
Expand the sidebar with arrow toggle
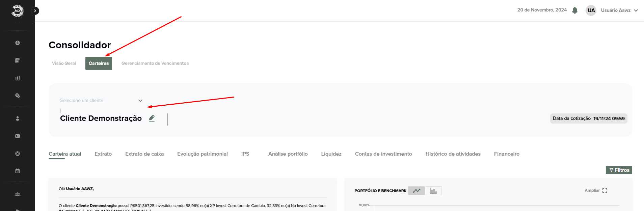click(35, 11)
